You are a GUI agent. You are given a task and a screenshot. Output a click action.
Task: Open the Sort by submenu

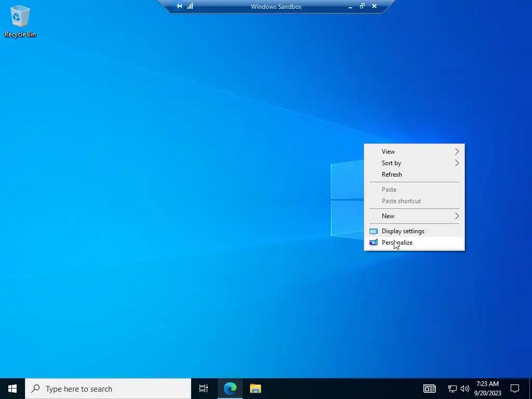coord(414,163)
